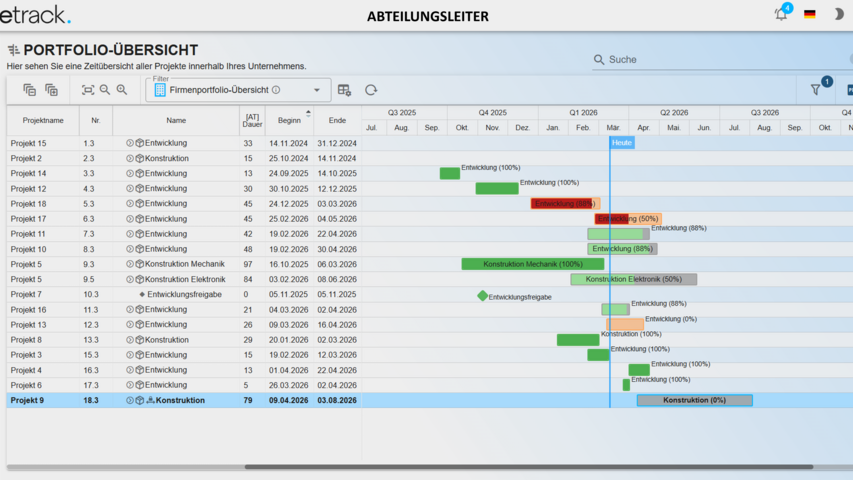Zoom out the Gantt timeline

coord(104,90)
